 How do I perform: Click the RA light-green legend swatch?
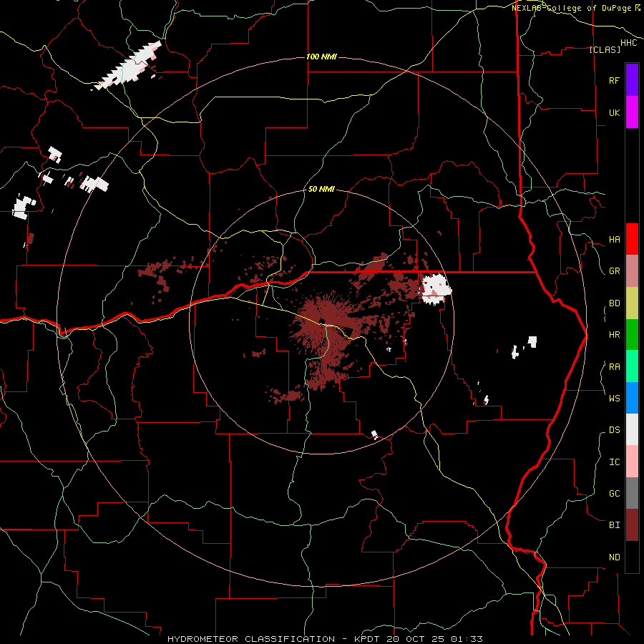tap(632, 366)
